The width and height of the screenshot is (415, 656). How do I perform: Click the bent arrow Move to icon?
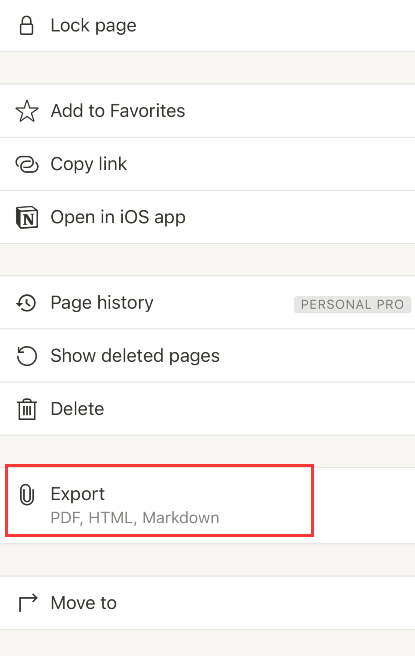28,603
